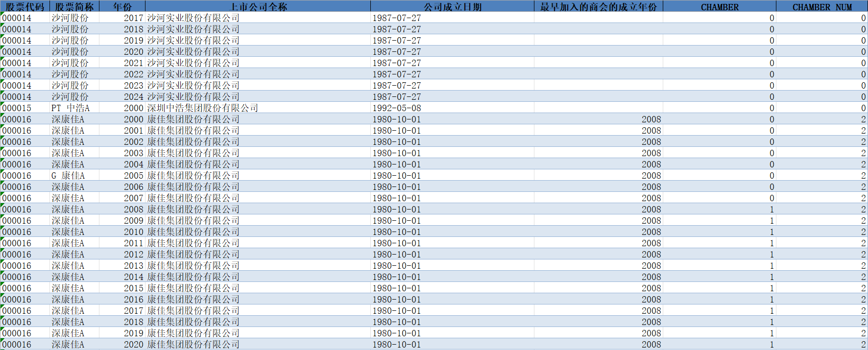Select the year 2003 cell in 年份 column
Image resolution: width=868 pixels, height=350 pixels.
point(133,153)
